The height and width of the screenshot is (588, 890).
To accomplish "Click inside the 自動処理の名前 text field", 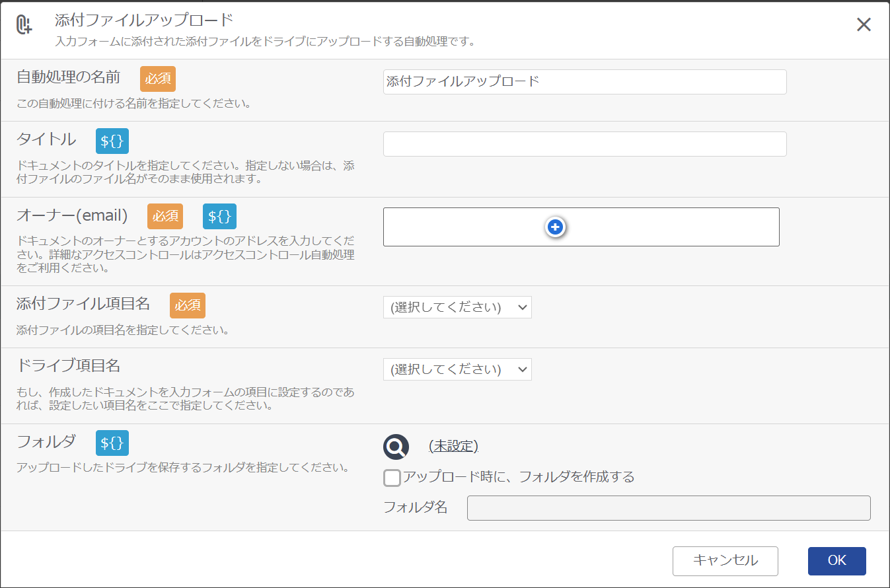I will point(584,82).
